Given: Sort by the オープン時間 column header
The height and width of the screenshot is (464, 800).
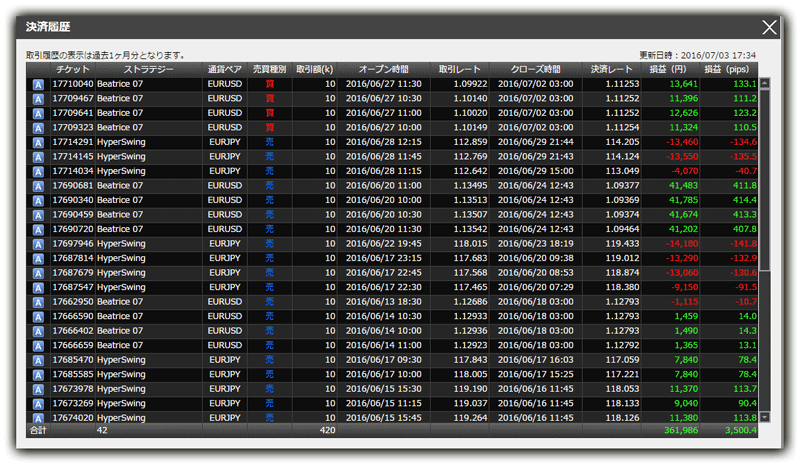Looking at the screenshot, I should pos(384,69).
